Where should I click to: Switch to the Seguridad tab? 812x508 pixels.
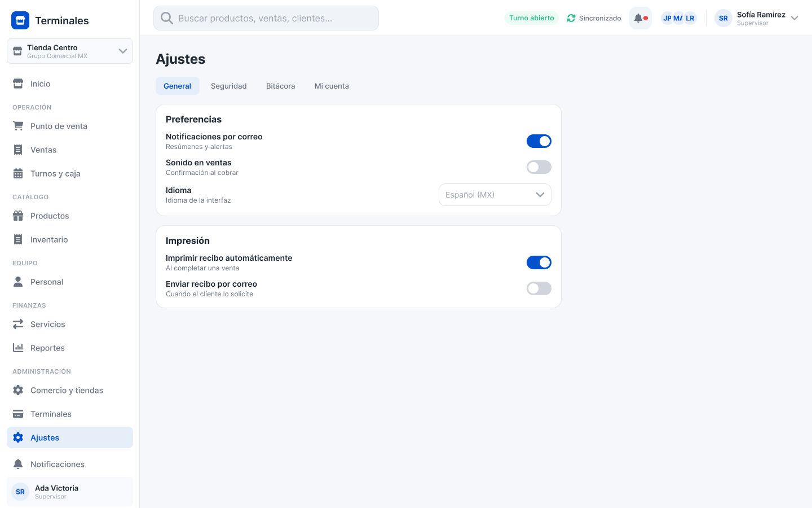229,86
